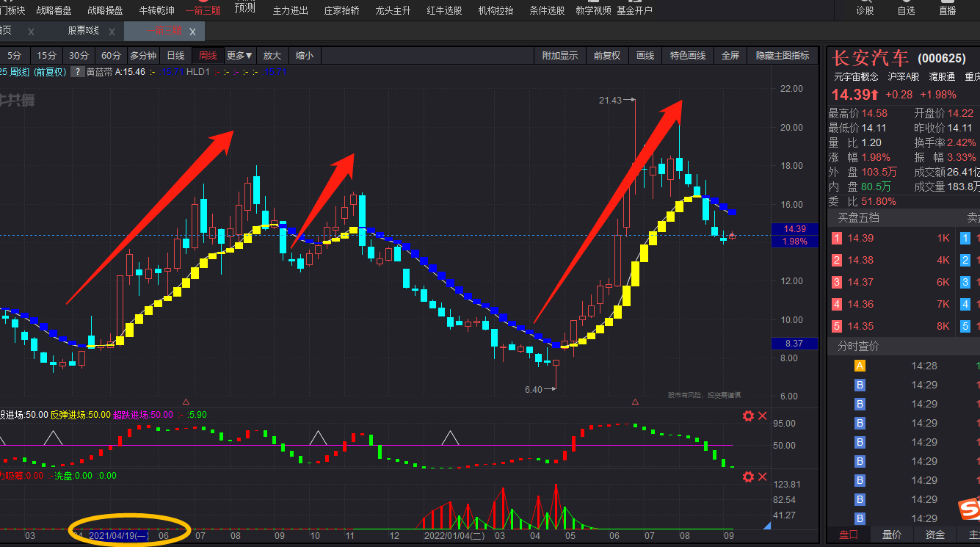This screenshot has height=547, width=980.
Task: Open settings gear of upper indicator panel
Action: coord(748,416)
